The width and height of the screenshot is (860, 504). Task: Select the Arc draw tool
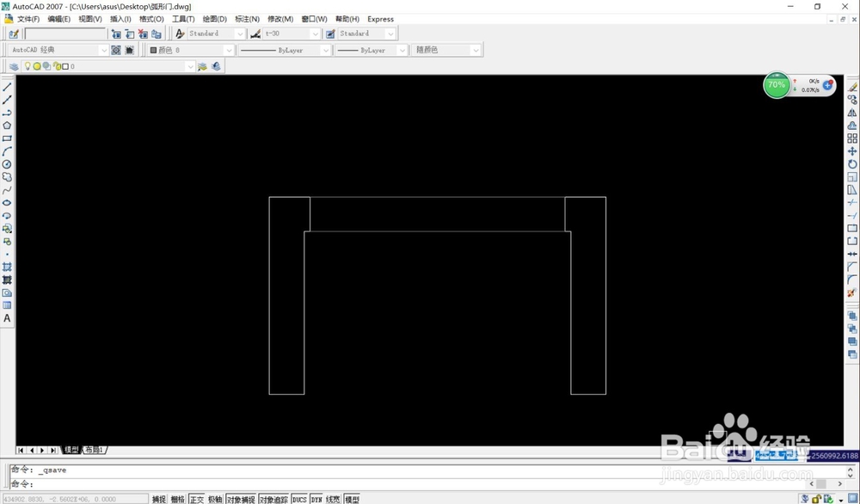(x=7, y=151)
